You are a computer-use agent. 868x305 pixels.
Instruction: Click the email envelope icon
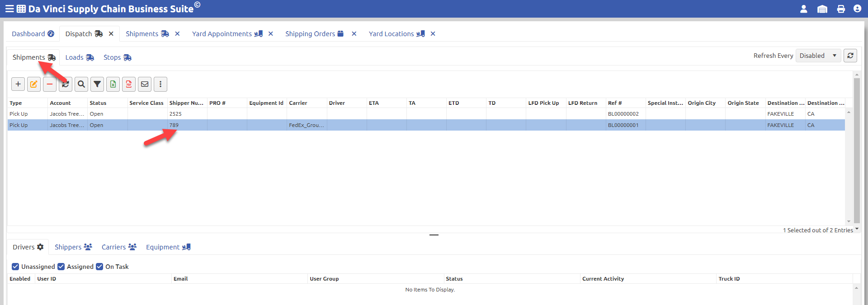click(x=145, y=84)
